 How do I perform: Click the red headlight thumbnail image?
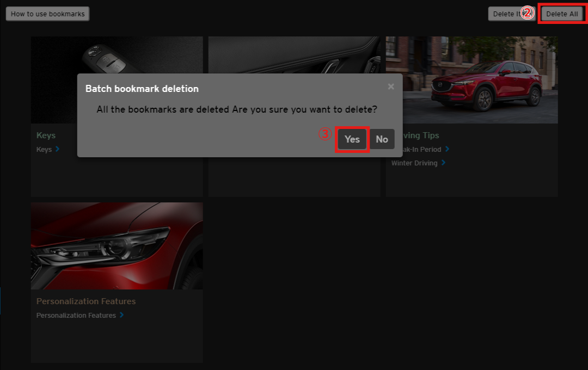click(117, 245)
